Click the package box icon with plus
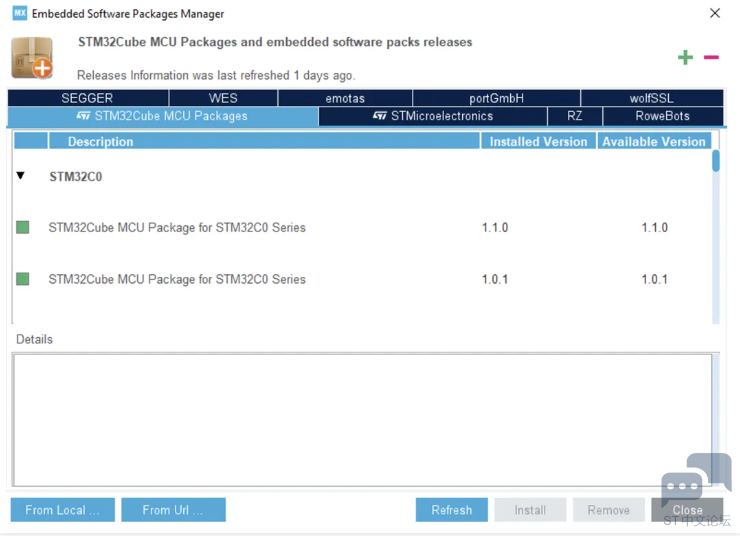The height and width of the screenshot is (536, 740). point(32,58)
